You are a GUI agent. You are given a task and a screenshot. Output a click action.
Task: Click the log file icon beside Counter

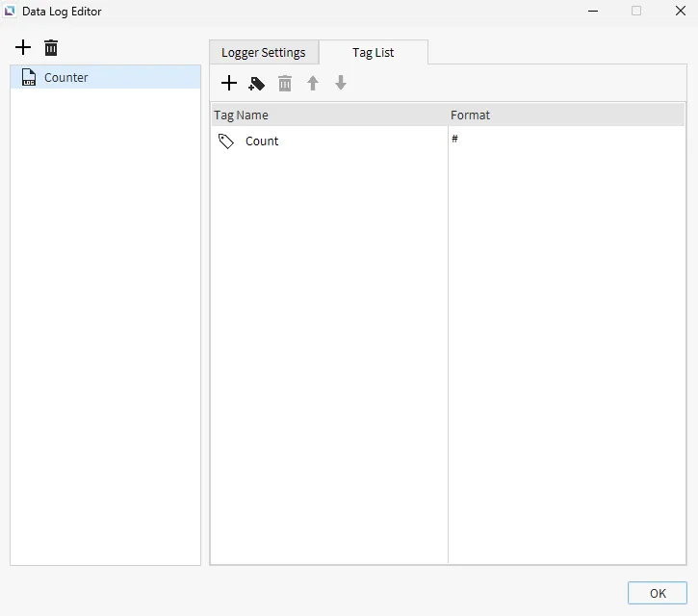coord(29,78)
